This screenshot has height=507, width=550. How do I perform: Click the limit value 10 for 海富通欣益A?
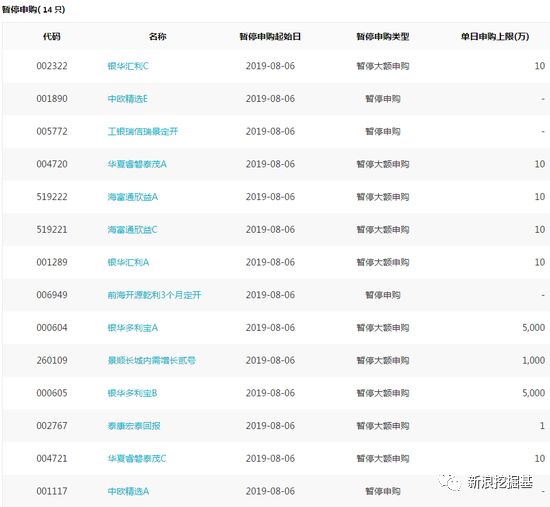click(540, 197)
